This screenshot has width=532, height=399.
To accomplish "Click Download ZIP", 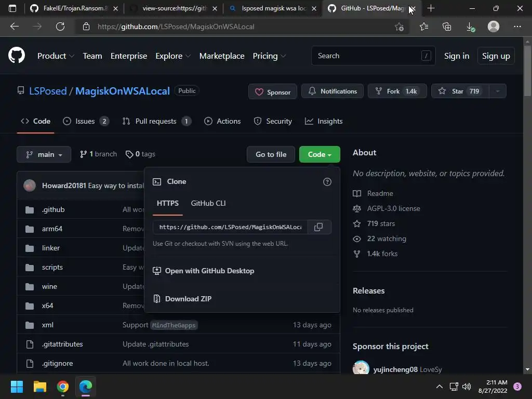I will click(188, 299).
